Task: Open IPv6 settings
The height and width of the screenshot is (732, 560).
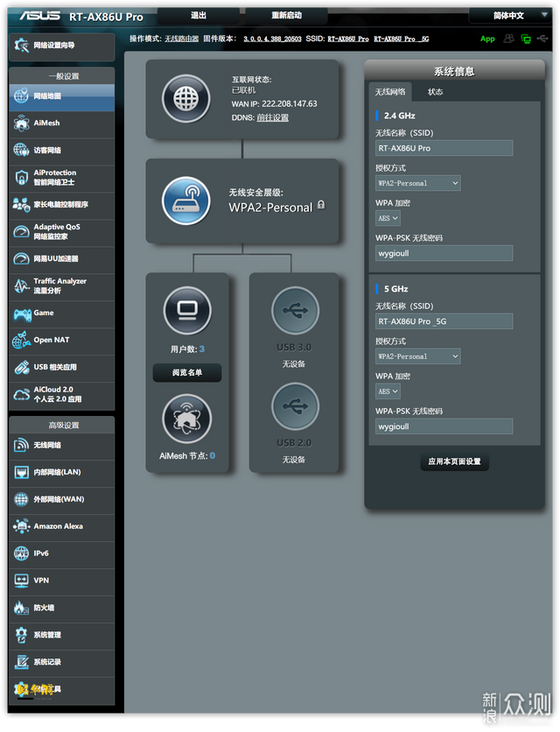Action: [61, 554]
